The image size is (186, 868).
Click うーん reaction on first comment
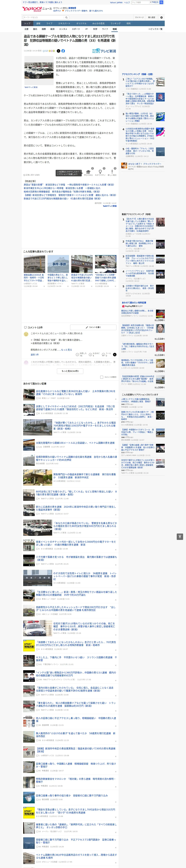click(x=106, y=354)
